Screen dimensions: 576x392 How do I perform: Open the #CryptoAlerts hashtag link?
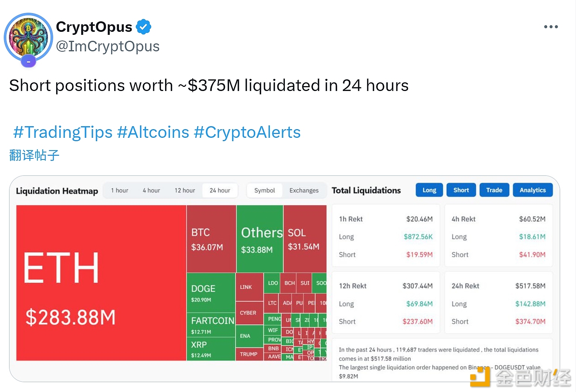pos(247,132)
